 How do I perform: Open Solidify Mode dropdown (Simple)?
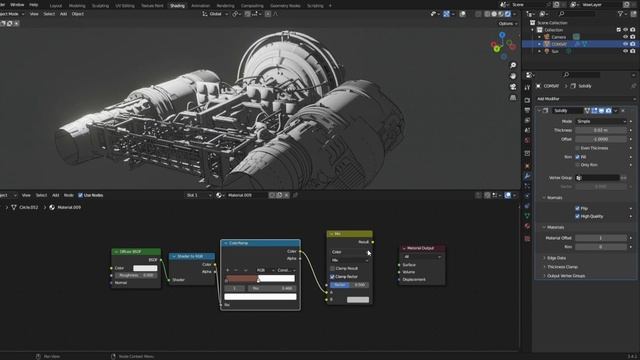click(x=601, y=121)
